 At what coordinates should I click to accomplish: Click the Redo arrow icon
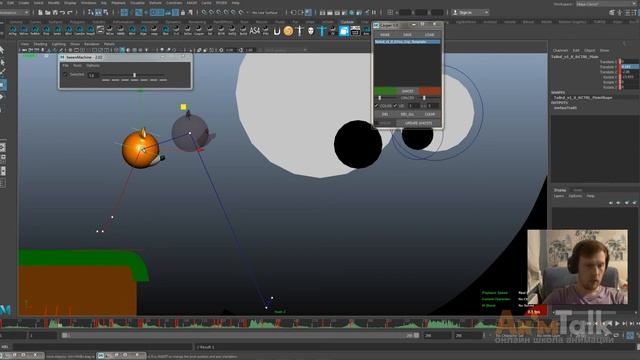tap(69, 13)
